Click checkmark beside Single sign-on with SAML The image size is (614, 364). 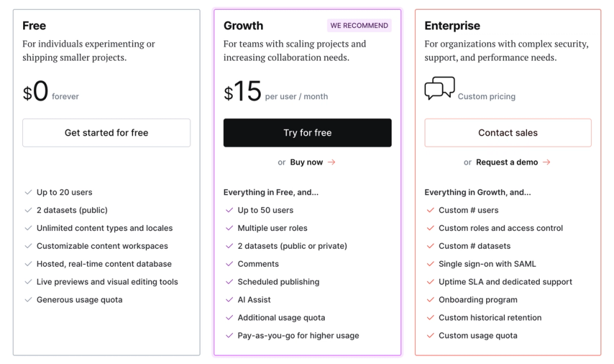(430, 264)
